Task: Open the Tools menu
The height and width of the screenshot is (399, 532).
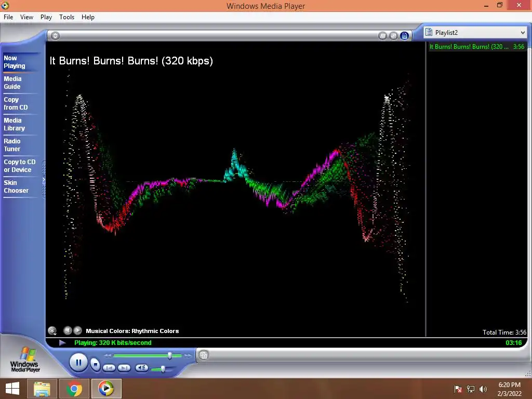Action: click(66, 17)
